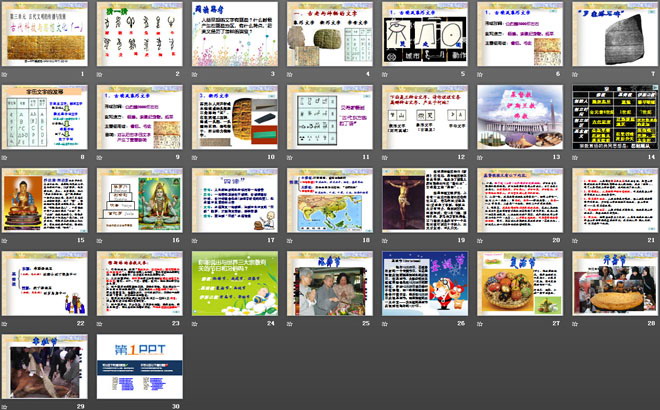Click the animation star icon under slide 3
660x410 pixels.
point(195,75)
